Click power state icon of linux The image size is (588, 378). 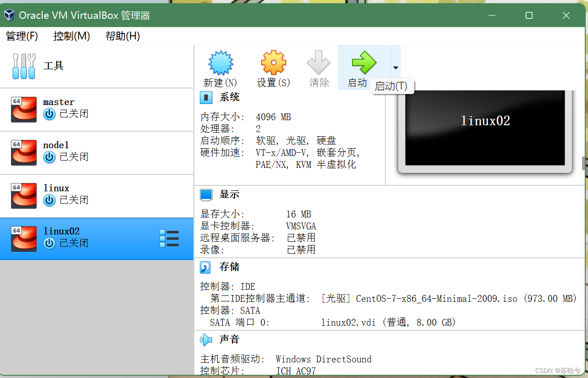tap(49, 200)
